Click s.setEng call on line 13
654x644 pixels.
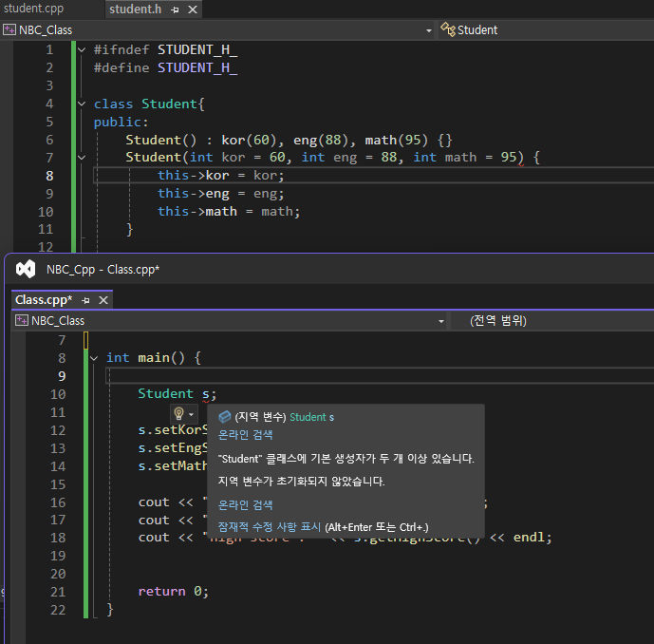coord(172,447)
